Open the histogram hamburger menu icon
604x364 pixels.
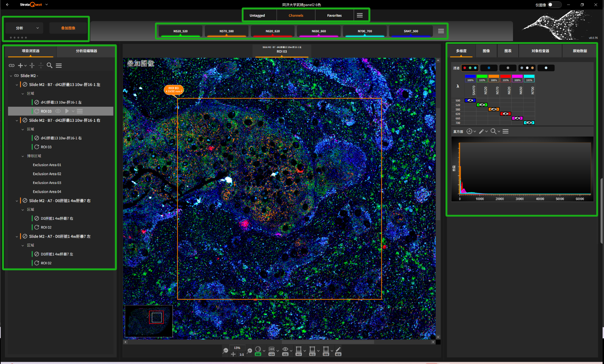pos(505,131)
